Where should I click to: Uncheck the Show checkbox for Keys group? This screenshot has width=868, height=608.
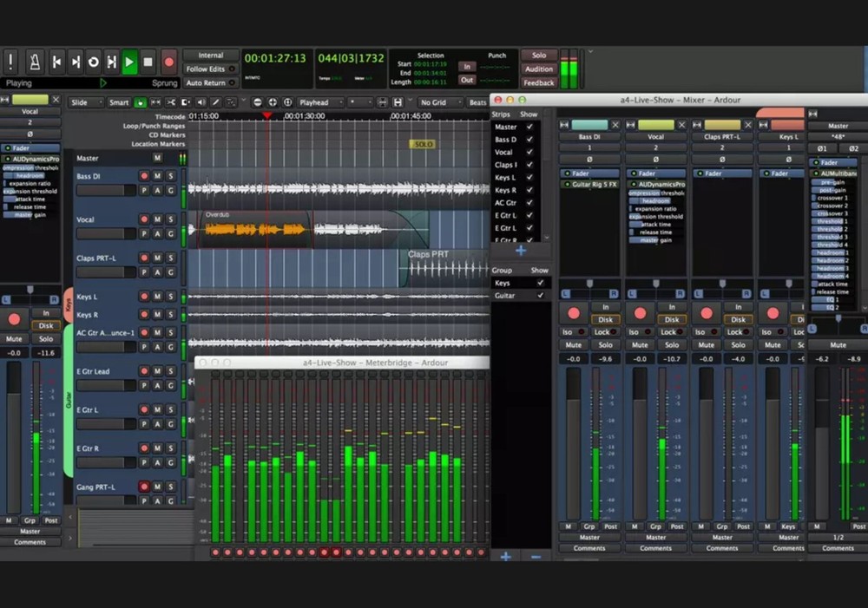coord(540,283)
